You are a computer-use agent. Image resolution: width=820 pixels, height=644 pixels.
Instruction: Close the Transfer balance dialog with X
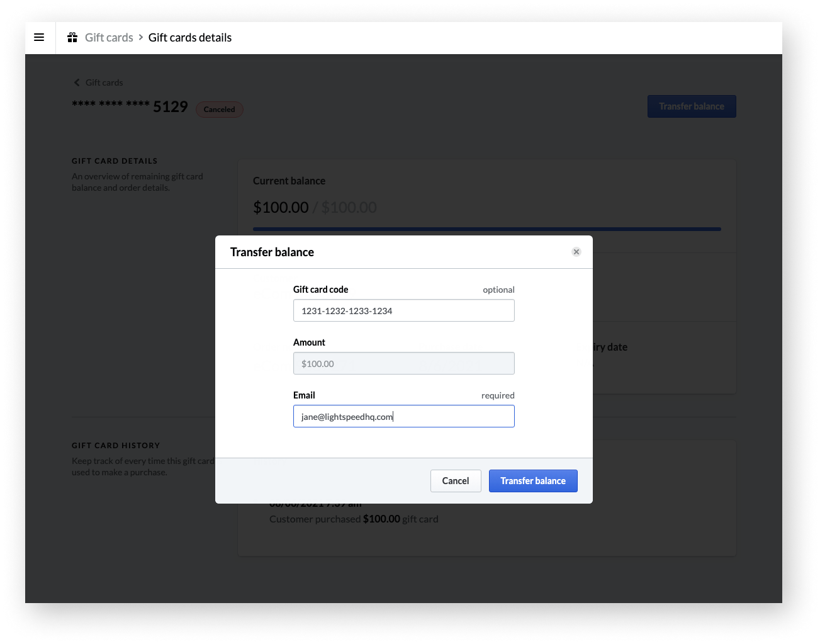click(x=576, y=252)
